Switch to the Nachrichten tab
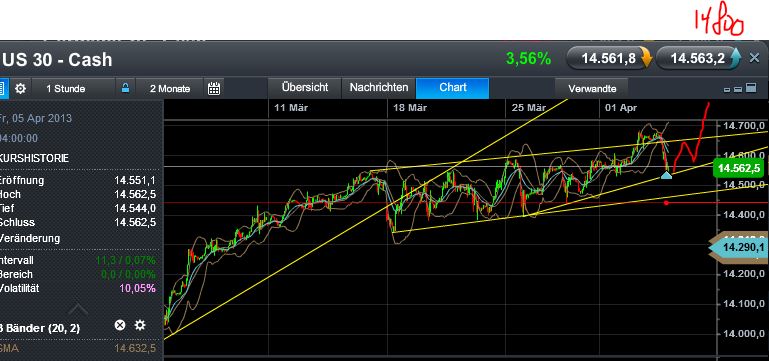Viewport: 769px width, 361px height. [x=379, y=88]
